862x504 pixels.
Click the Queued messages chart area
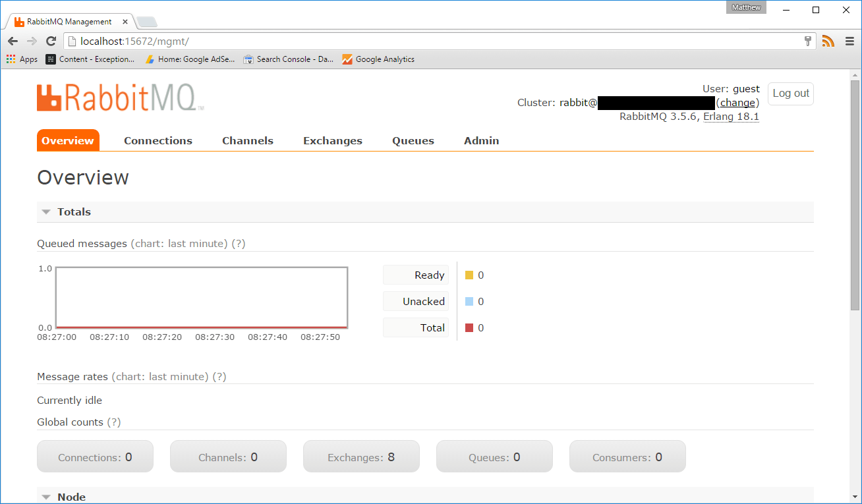[202, 297]
